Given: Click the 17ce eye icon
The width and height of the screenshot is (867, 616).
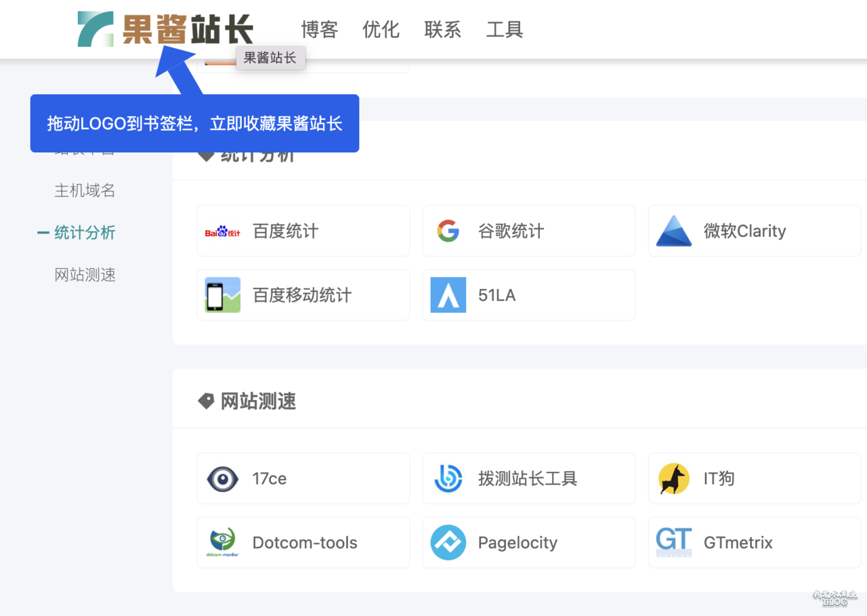Looking at the screenshot, I should pyautogui.click(x=223, y=479).
